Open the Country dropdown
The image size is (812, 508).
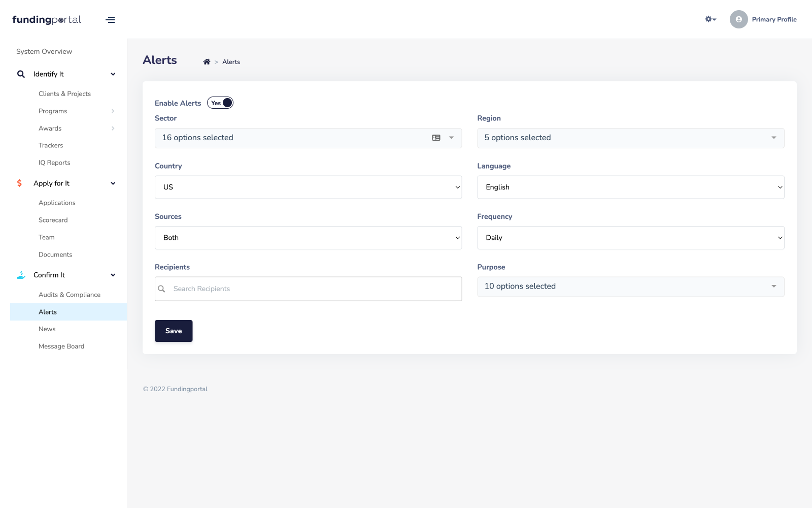[308, 187]
